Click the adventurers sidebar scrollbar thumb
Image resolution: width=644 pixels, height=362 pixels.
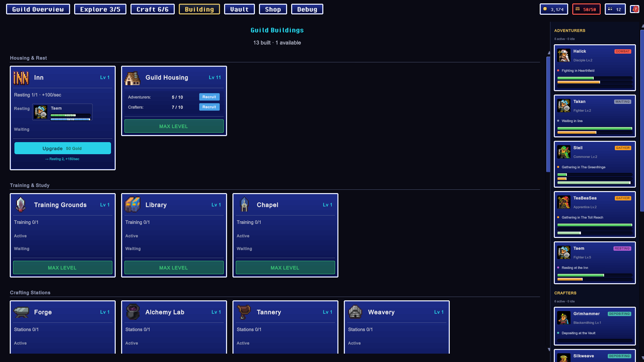[642, 121]
